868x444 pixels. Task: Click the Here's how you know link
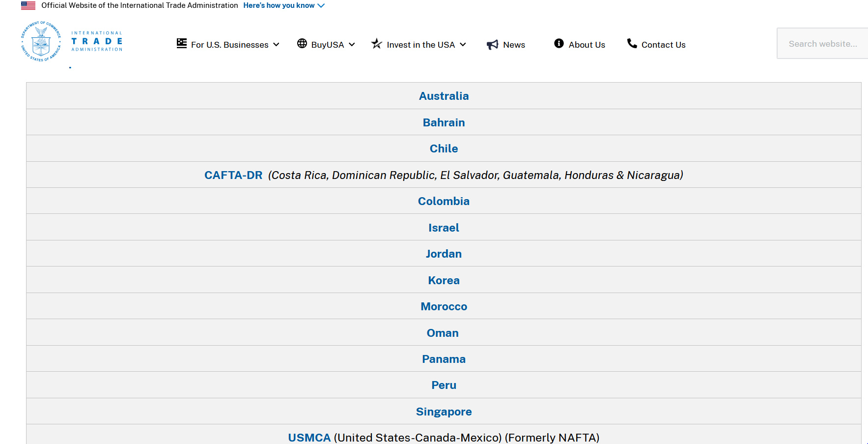pos(279,5)
